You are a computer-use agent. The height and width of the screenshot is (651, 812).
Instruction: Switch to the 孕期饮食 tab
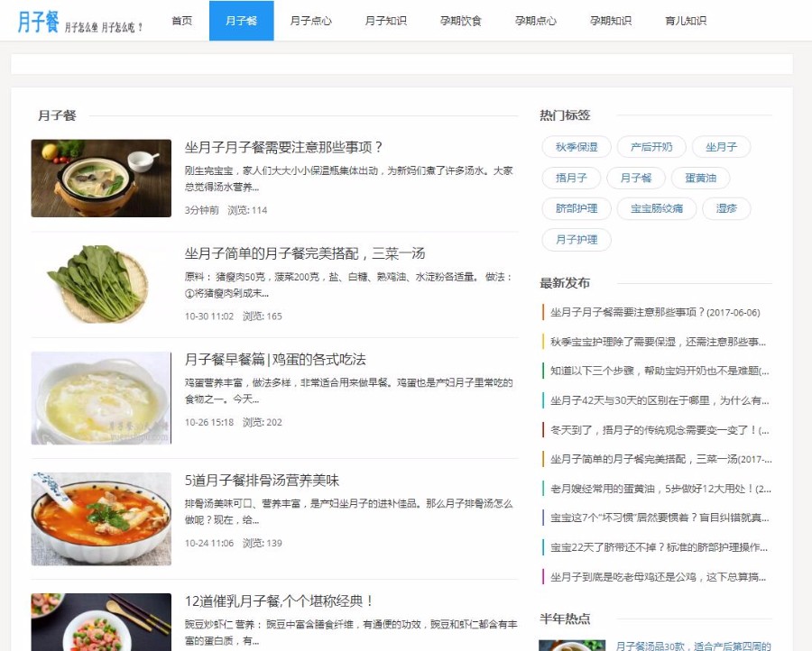click(x=461, y=21)
